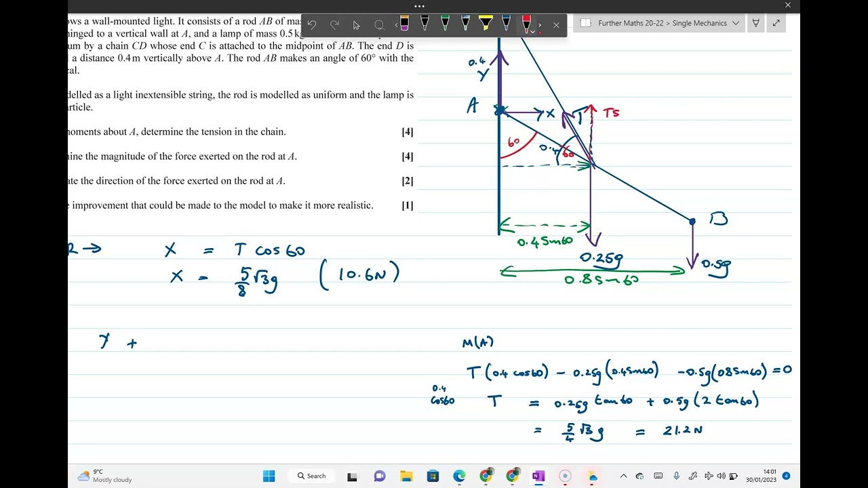
Task: Open the immersive pen-mode icon
Action: point(755,23)
